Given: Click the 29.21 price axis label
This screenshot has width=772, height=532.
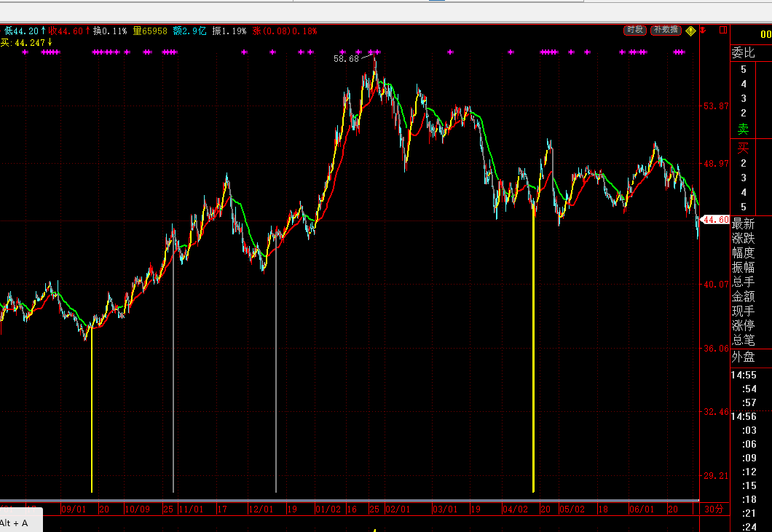Looking at the screenshot, I should 717,475.
